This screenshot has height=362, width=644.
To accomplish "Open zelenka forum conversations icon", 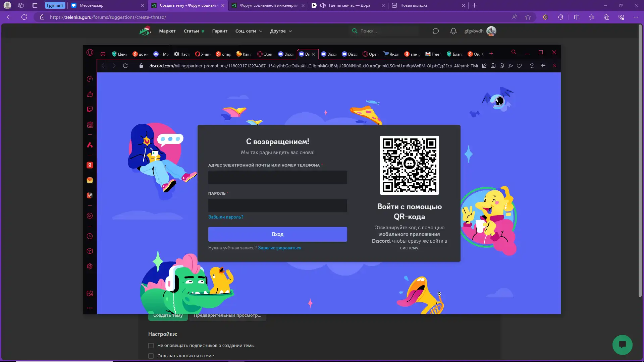I will coord(436,31).
